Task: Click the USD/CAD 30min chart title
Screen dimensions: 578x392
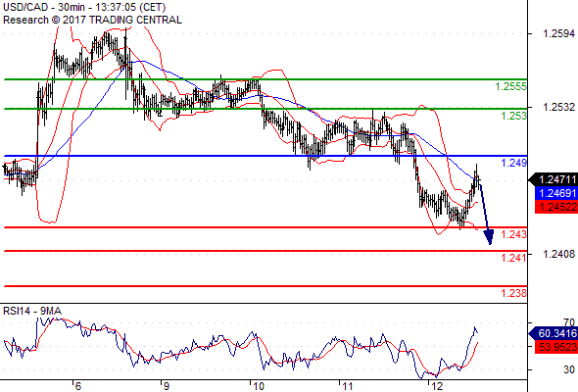Action: tap(84, 7)
